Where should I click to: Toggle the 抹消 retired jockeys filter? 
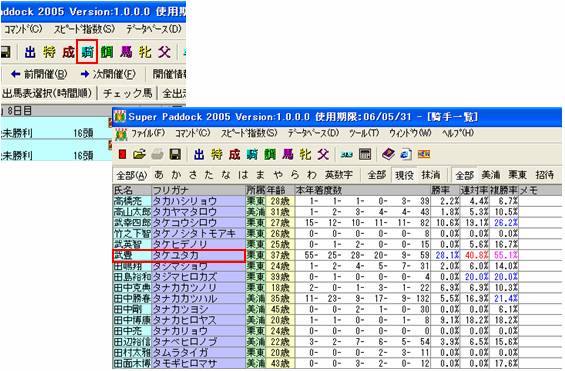(x=431, y=175)
